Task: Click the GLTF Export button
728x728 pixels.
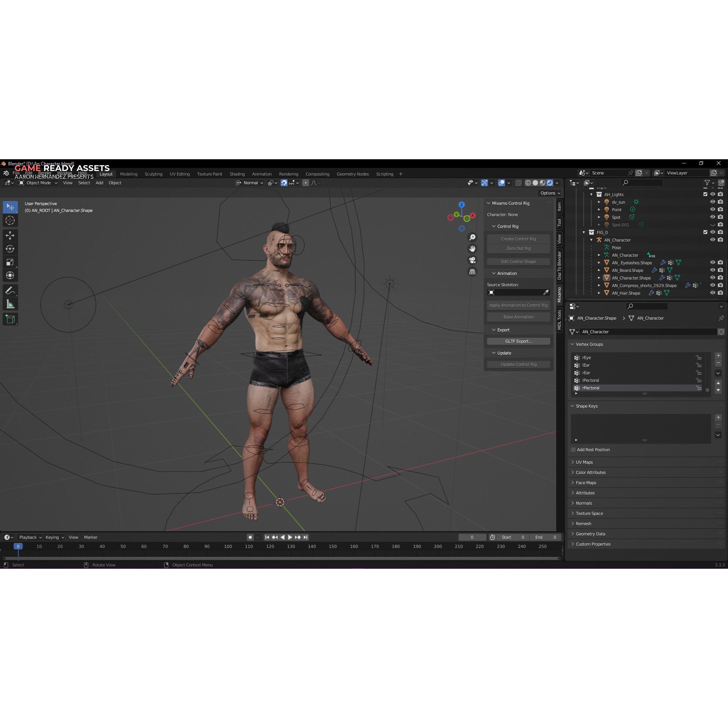Action: click(x=518, y=341)
